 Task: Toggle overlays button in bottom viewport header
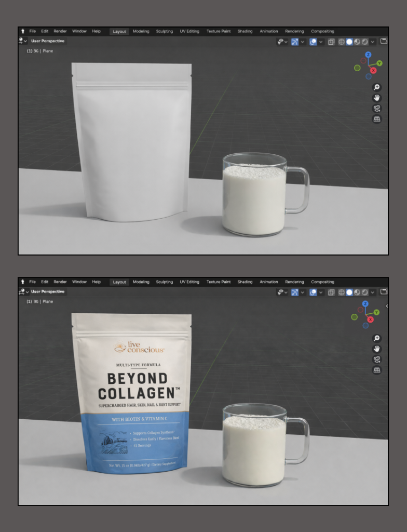tap(313, 292)
